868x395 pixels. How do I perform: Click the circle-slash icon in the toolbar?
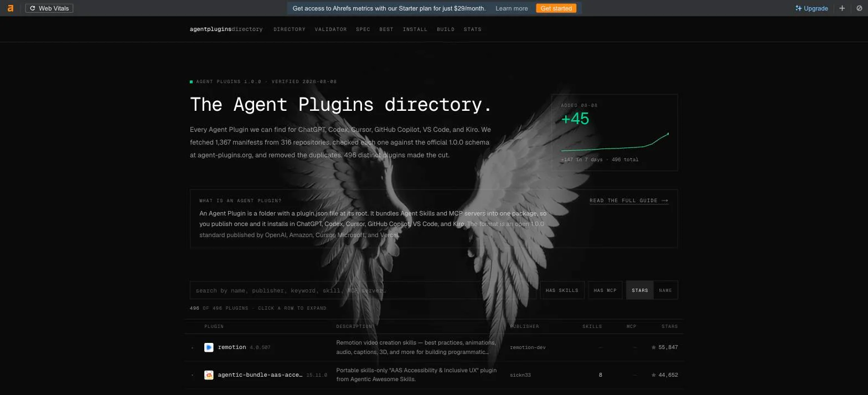click(x=859, y=8)
